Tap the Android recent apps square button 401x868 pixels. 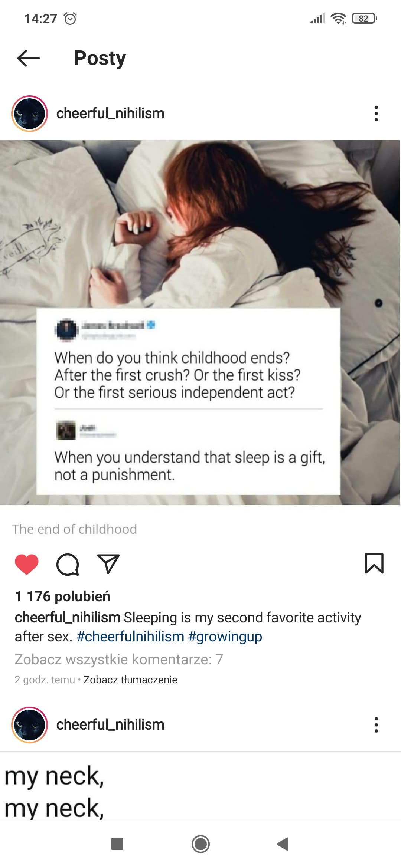(117, 844)
